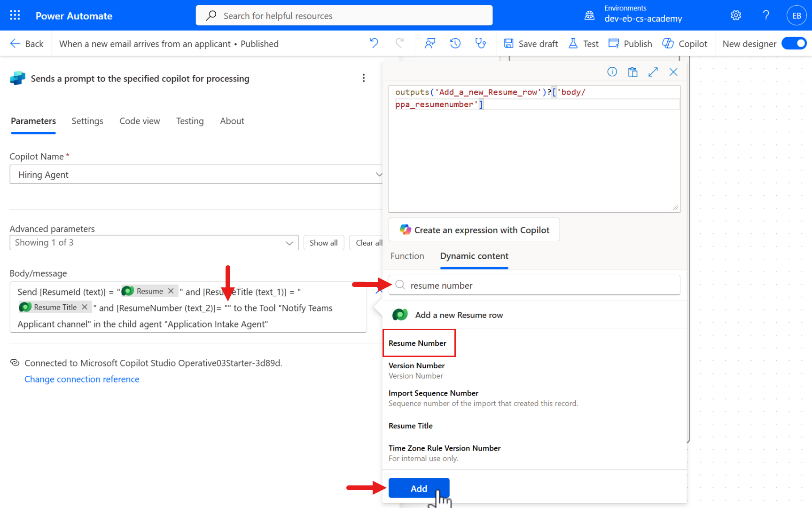Click the feedback person icon

[429, 44]
